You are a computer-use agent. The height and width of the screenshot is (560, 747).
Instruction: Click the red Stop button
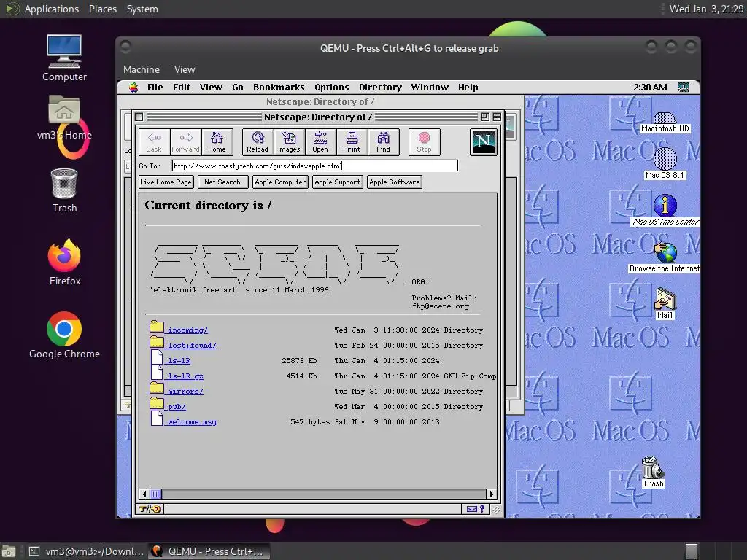coord(424,142)
